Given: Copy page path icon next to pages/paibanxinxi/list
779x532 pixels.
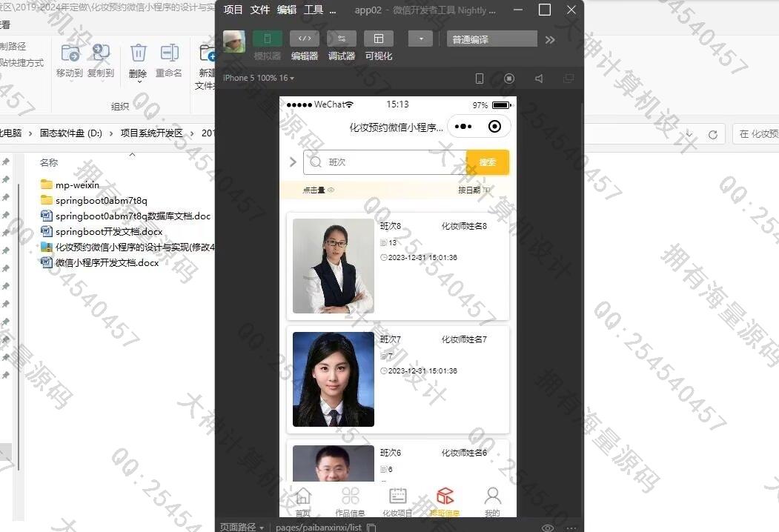Looking at the screenshot, I should pyautogui.click(x=371, y=528).
